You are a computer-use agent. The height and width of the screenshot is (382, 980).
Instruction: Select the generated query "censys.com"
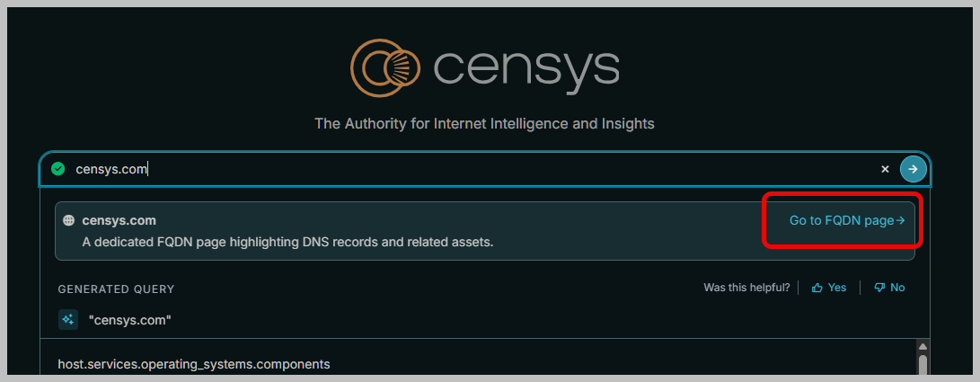point(130,320)
